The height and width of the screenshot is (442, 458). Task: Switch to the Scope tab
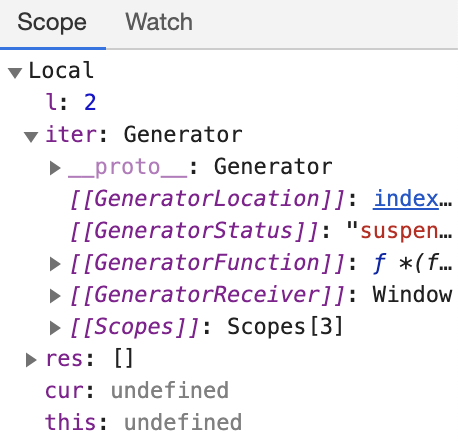point(52,23)
